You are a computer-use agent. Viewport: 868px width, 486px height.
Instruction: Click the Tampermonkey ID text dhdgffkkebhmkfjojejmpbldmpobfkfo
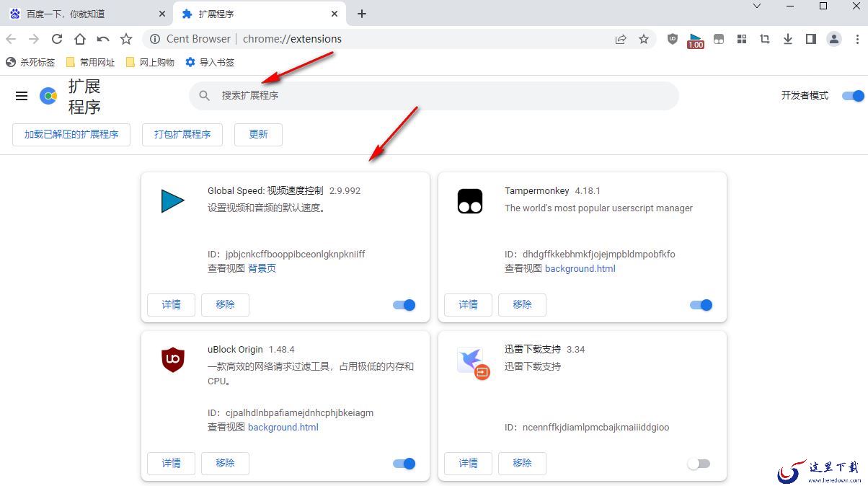[599, 254]
